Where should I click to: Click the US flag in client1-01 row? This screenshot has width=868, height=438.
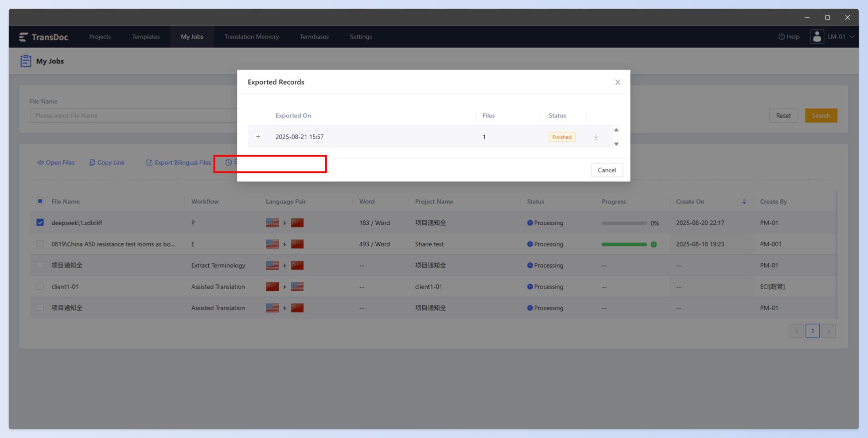(x=297, y=287)
